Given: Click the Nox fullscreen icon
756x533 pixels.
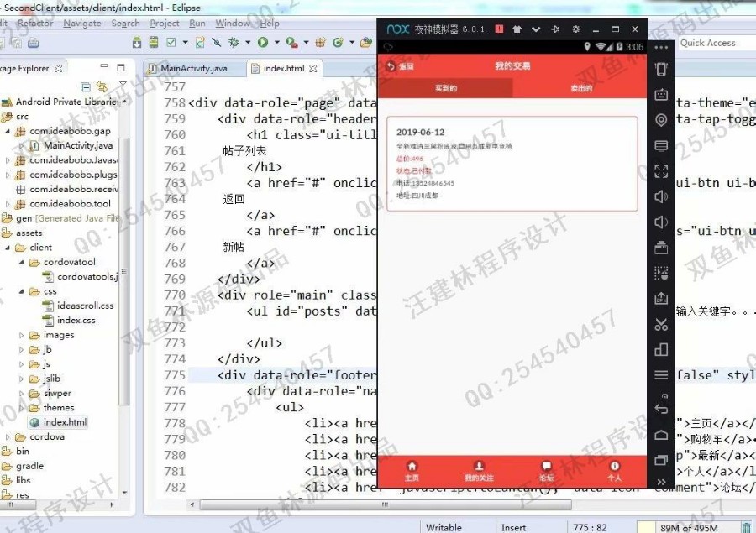Looking at the screenshot, I should click(x=661, y=171).
